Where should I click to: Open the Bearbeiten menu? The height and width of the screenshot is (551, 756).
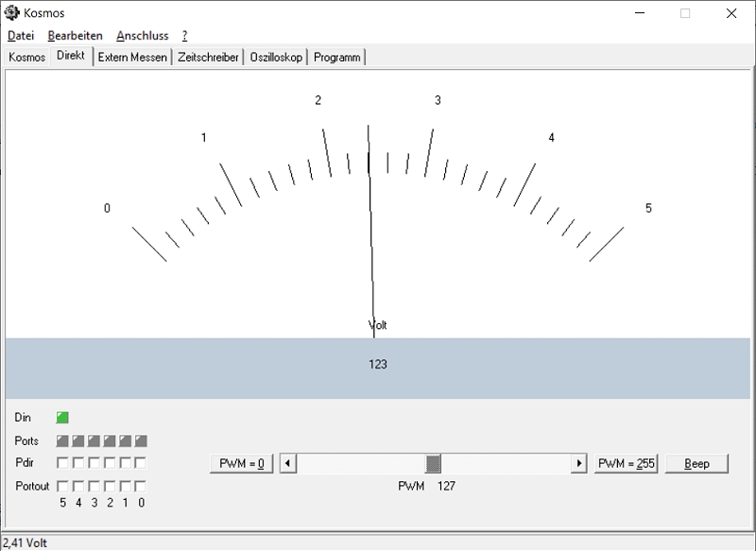coord(75,36)
